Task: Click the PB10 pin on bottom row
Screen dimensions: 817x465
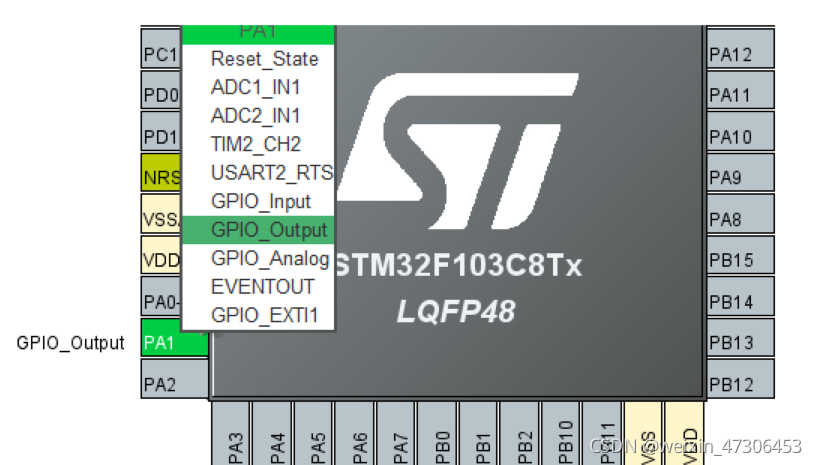Action: [561, 433]
